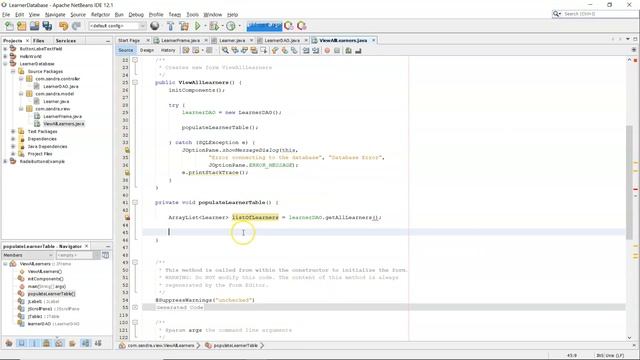Open the Tools menu
Screen dimensions: 640x360
point(193,14)
